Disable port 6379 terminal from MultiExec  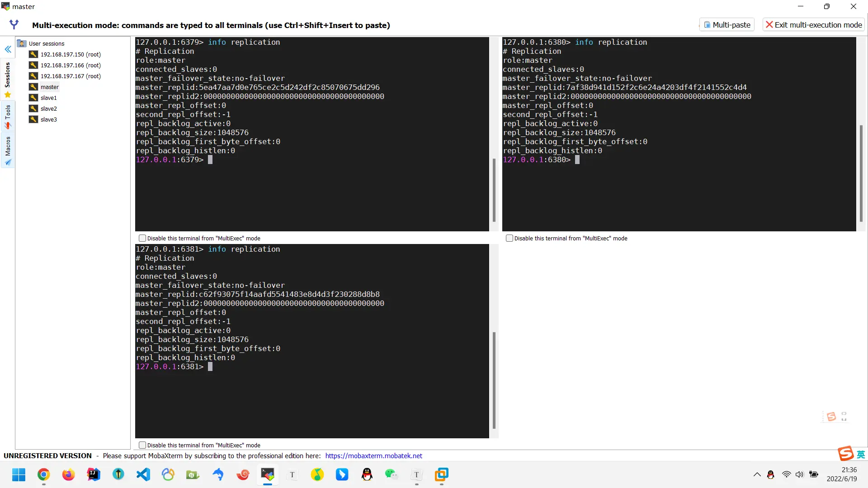[x=142, y=238]
